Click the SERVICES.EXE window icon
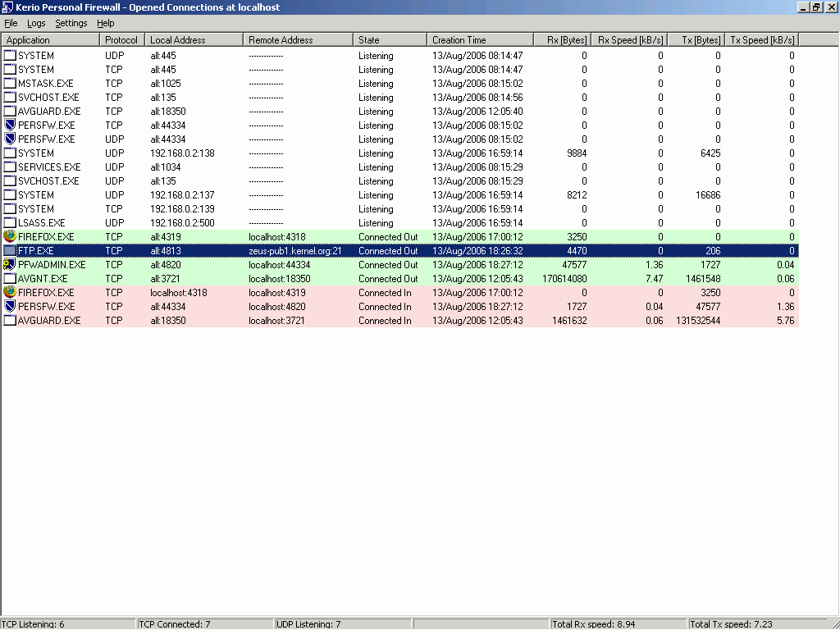Viewport: 840px width, 630px height. click(x=10, y=167)
